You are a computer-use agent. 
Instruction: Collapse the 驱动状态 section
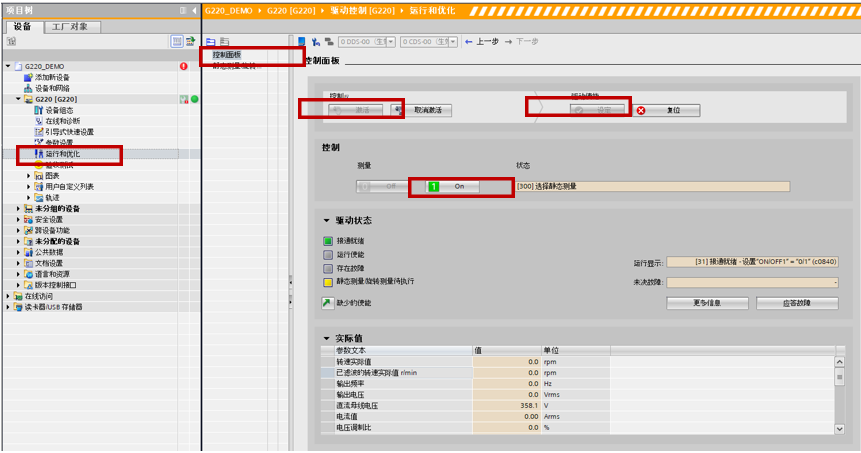[x=326, y=220]
